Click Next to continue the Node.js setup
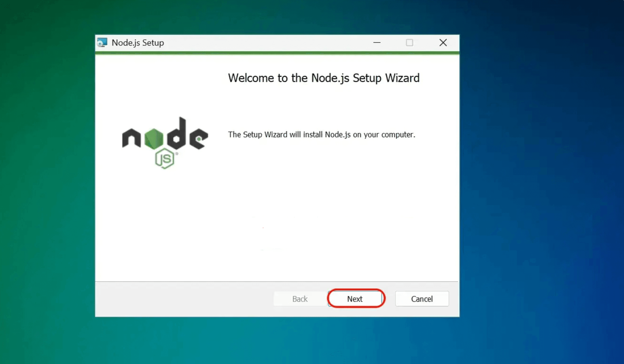Screen dimensions: 624x364 355,299
